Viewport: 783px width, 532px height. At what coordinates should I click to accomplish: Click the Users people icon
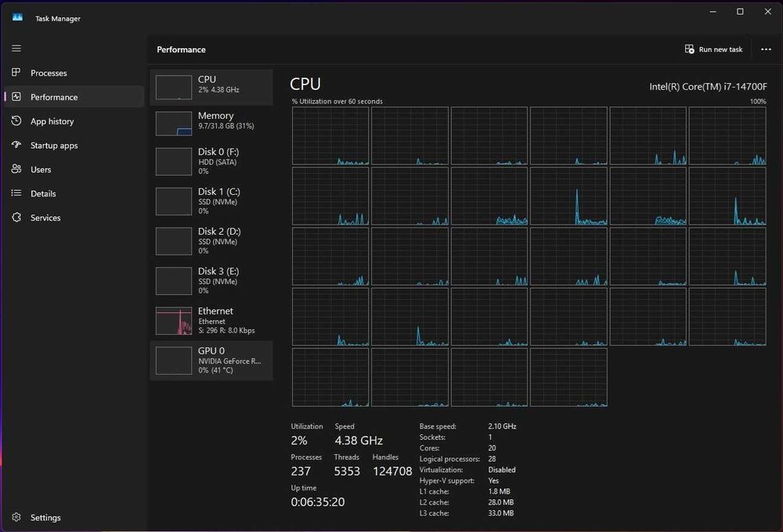[16, 169]
